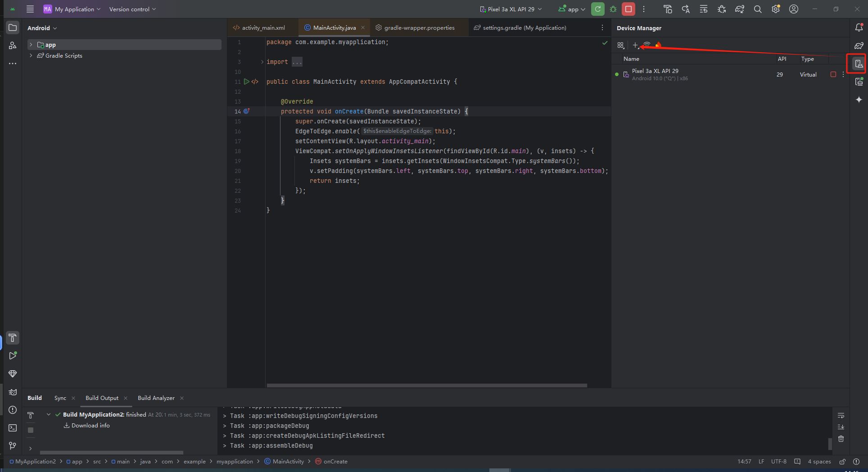Add a new device with plus icon

pyautogui.click(x=635, y=45)
